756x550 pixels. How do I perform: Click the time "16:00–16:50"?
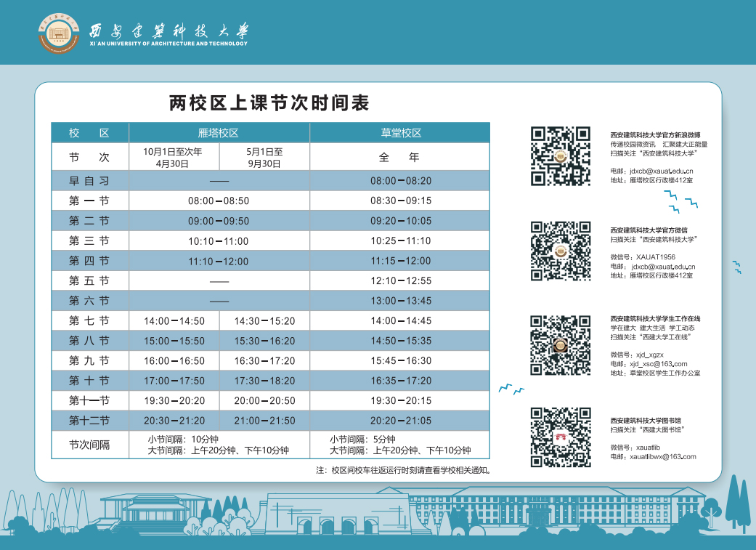coord(174,361)
